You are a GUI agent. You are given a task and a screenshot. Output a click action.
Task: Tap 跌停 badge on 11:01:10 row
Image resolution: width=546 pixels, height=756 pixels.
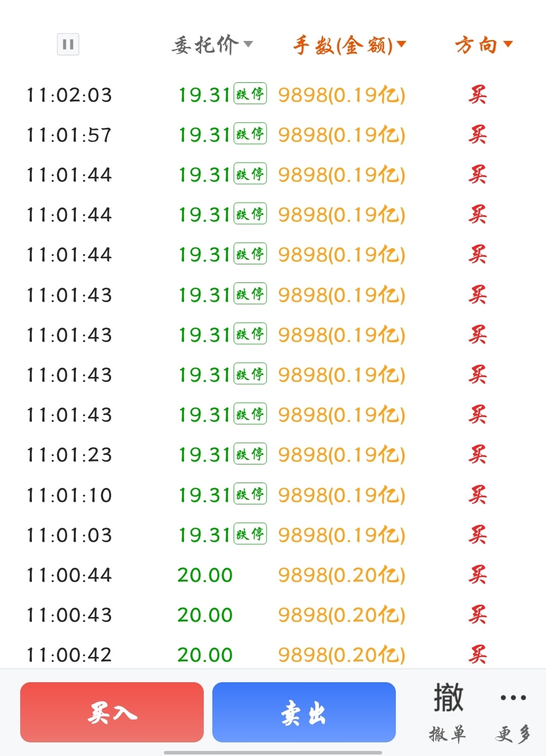click(250, 493)
